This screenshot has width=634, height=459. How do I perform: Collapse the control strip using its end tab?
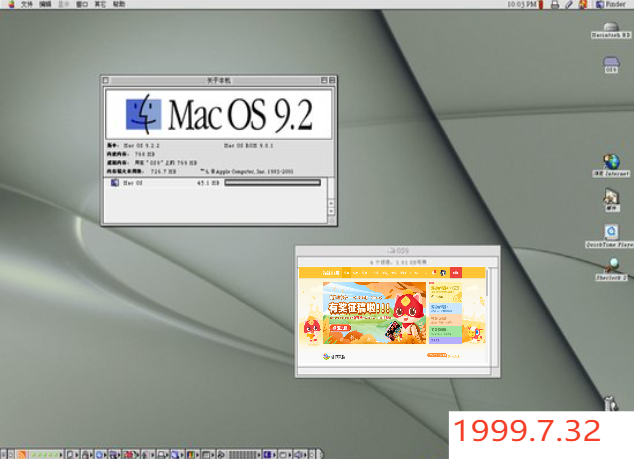[320, 454]
